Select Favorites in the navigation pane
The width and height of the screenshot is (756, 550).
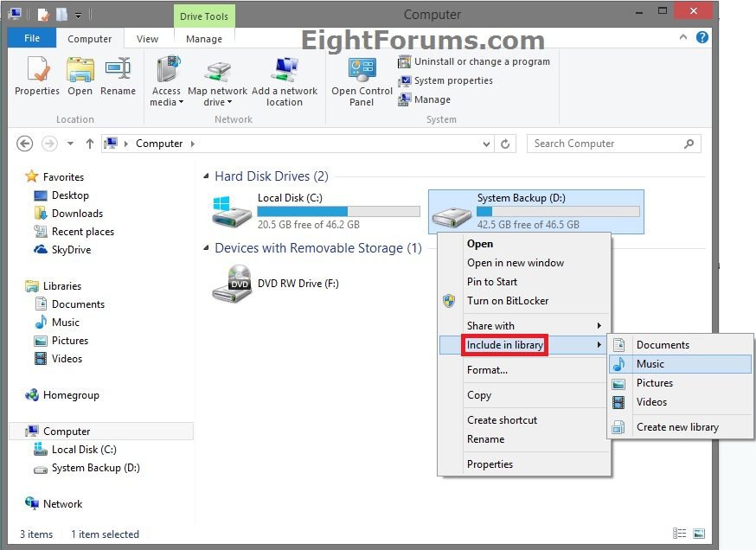click(54, 177)
